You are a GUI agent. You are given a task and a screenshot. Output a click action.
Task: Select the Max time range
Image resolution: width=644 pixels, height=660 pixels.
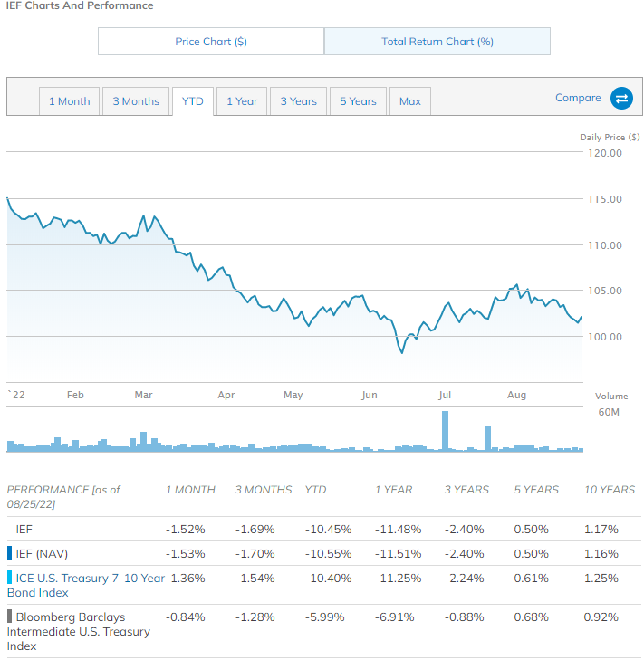coord(409,101)
